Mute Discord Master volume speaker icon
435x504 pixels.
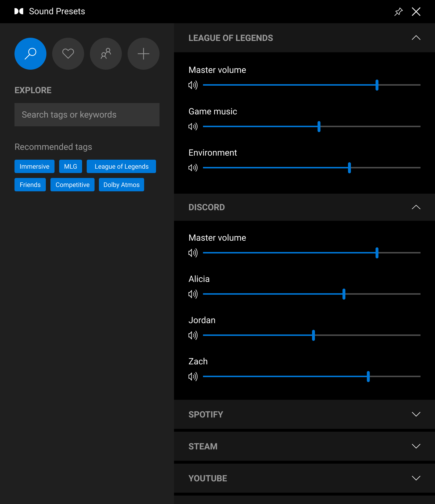pos(193,253)
